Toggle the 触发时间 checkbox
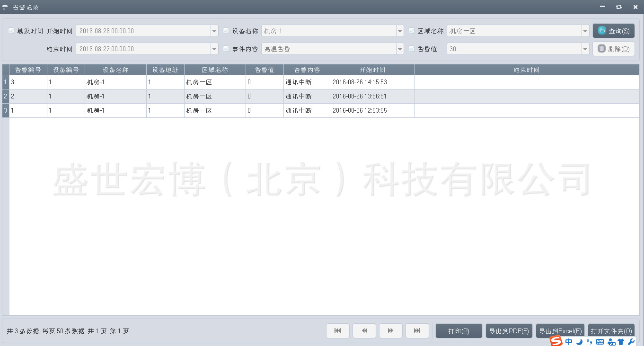Viewport: 644px width, 346px height. click(11, 31)
